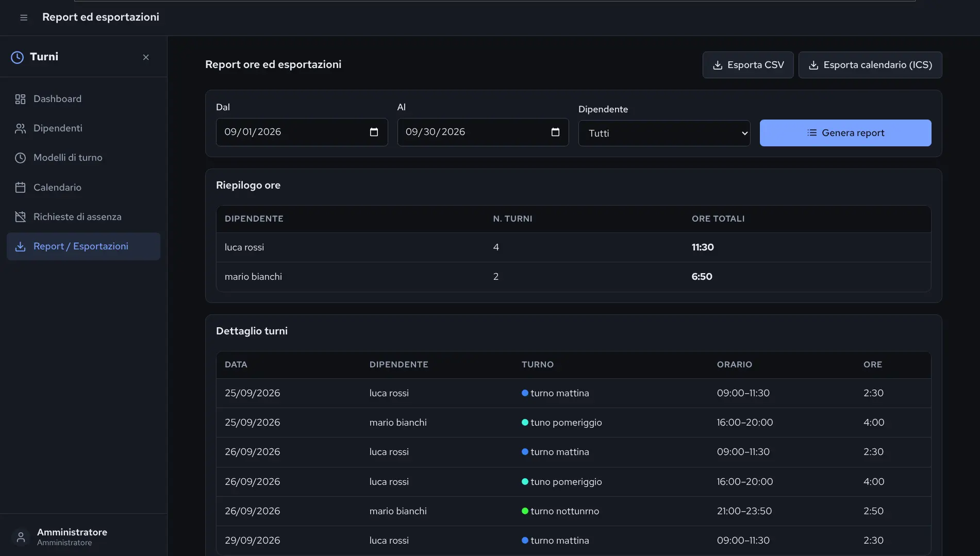Viewport: 980px width, 556px height.
Task: Open Richieste di assenza page
Action: 84,217
